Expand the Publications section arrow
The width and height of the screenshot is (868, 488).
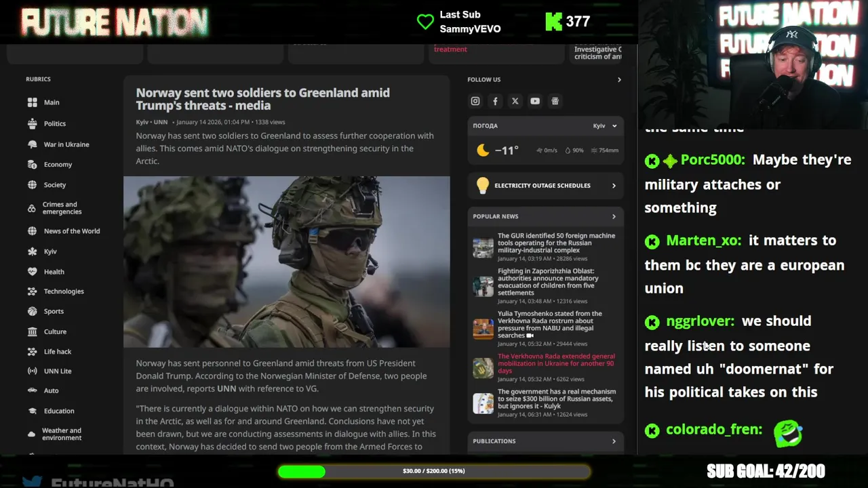(x=614, y=441)
